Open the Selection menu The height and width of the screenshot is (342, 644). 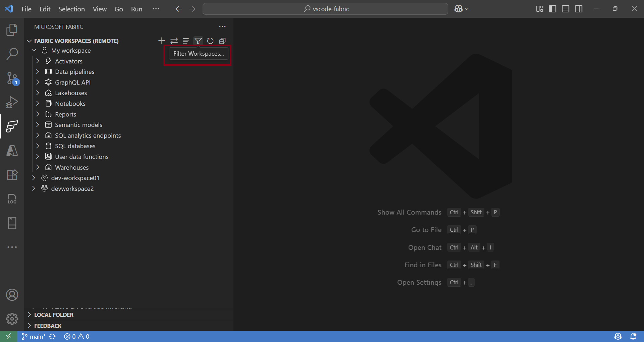pos(71,9)
